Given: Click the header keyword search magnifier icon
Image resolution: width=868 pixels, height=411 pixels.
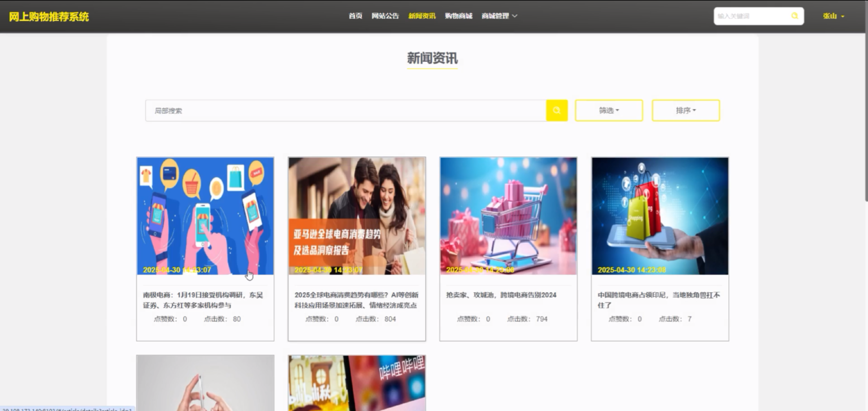Looking at the screenshot, I should (x=794, y=16).
